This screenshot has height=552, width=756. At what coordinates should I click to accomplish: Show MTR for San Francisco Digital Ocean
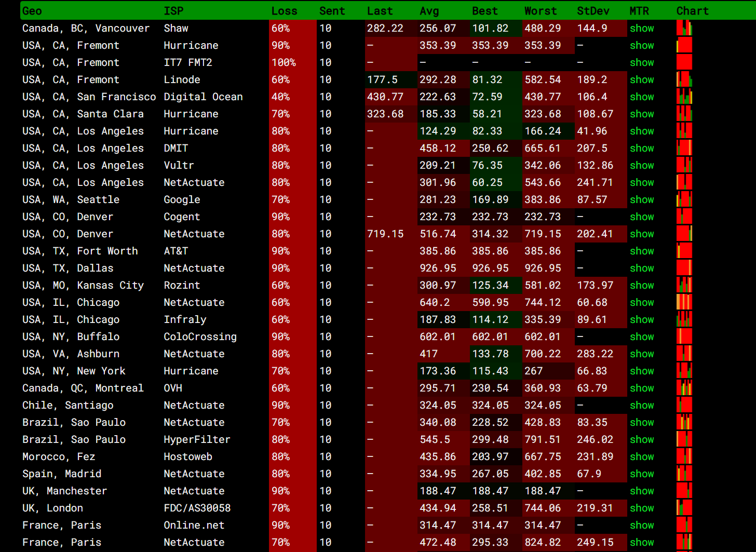click(642, 97)
